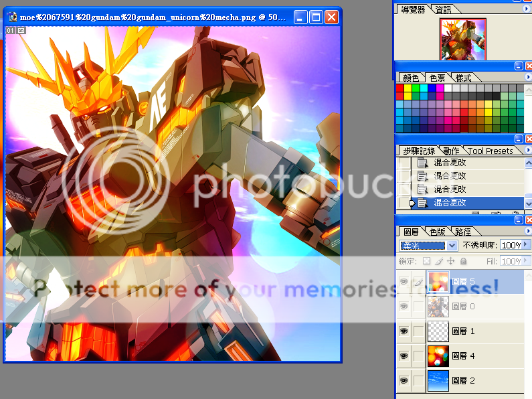Screen dimensions: 532x399
Task: Open the Layers panel flyout menu arrow
Action: [x=527, y=232]
